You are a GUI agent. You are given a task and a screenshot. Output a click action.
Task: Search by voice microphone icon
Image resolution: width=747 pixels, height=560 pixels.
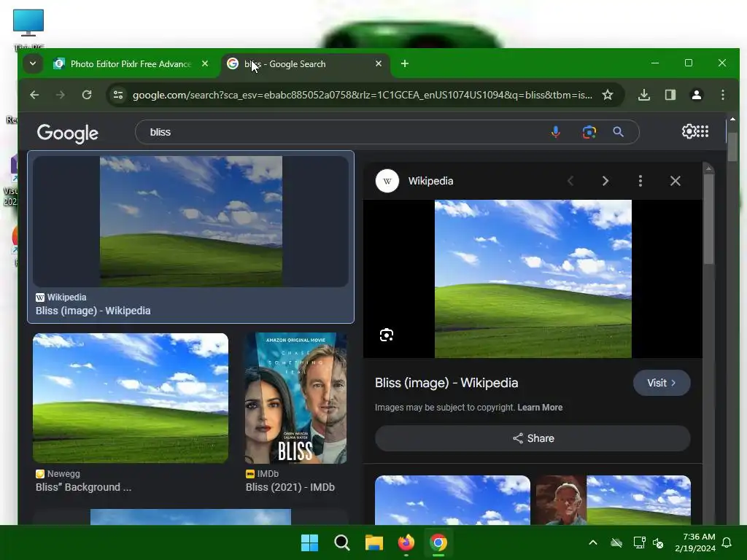point(555,132)
